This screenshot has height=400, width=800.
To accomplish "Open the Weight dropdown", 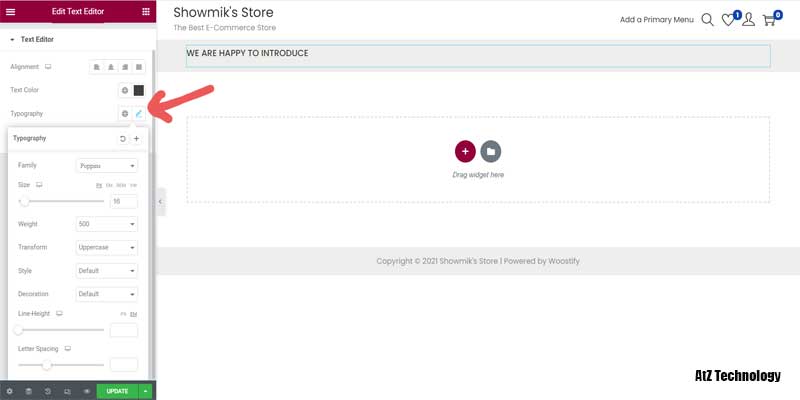I will 107,224.
